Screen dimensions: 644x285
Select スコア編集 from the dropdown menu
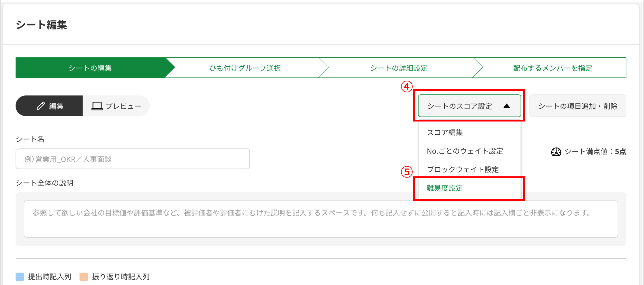(445, 132)
